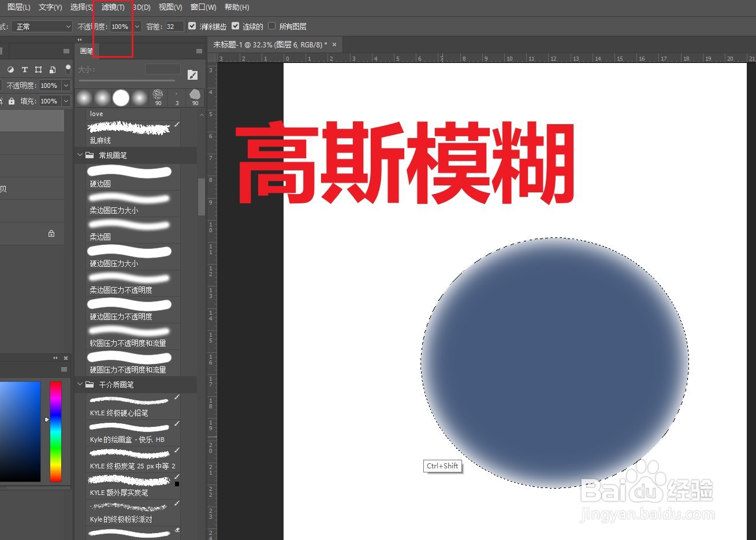Pick a hue on the vertical color slider
The height and width of the screenshot is (540, 756).
(55, 430)
